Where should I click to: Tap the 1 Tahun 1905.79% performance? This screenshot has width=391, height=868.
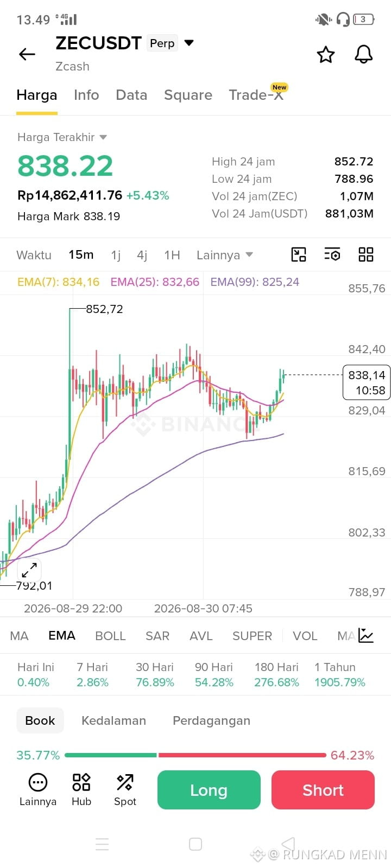tap(340, 675)
